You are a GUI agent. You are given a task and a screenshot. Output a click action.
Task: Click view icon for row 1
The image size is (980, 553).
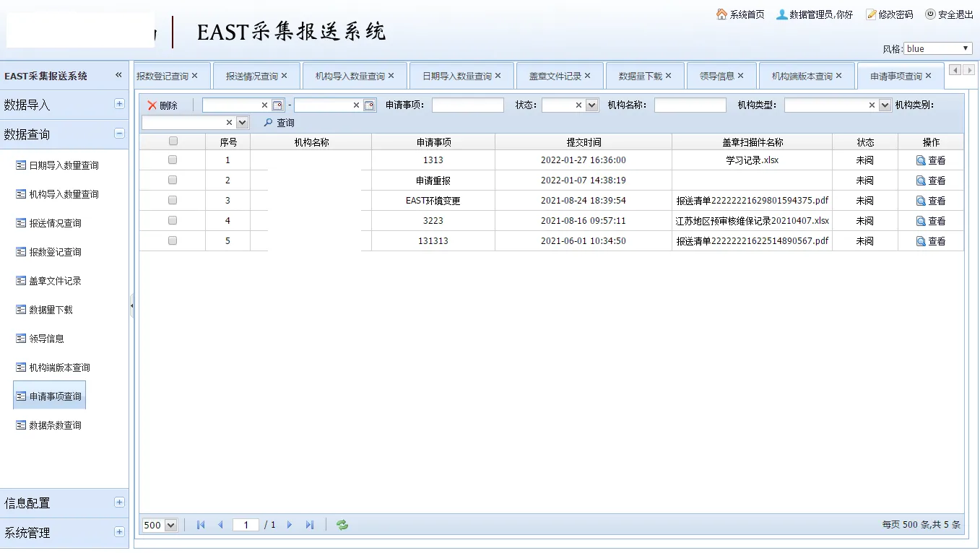click(x=921, y=160)
